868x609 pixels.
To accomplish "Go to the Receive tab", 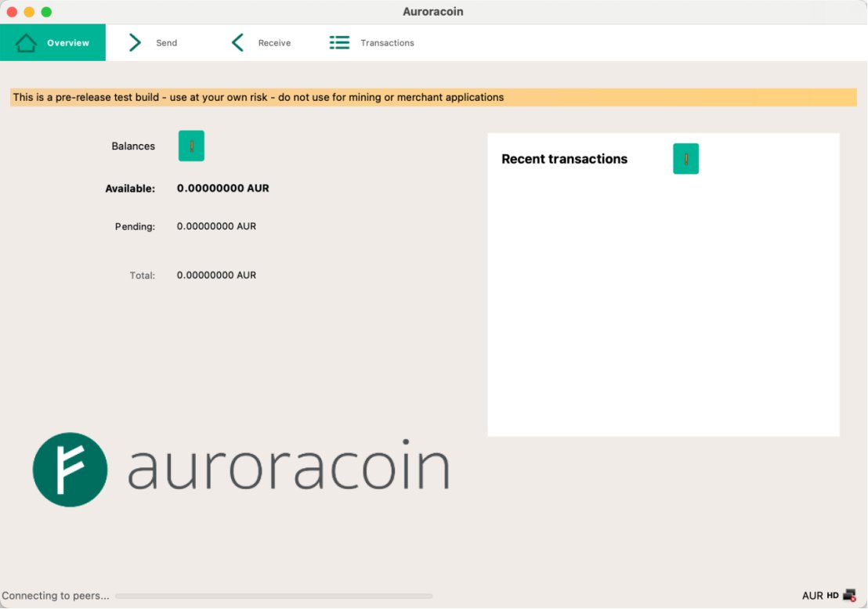I will pos(261,42).
